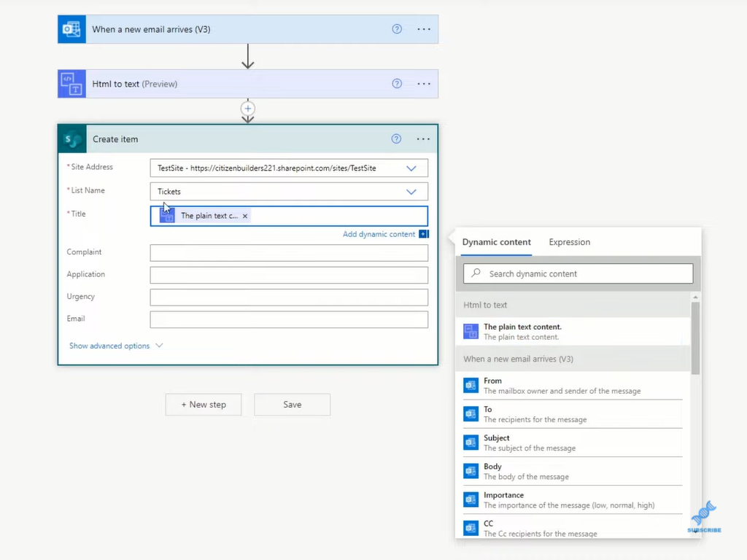
Task: Expand the Show advanced options chevron
Action: pos(159,345)
